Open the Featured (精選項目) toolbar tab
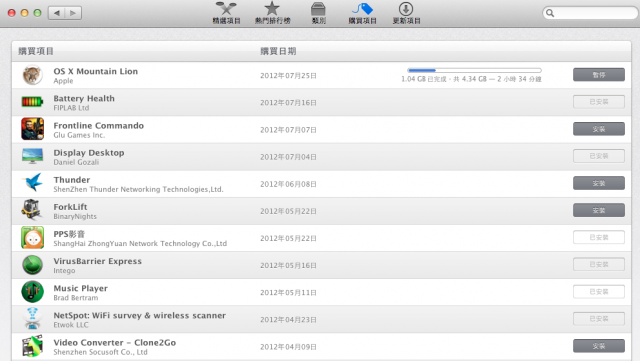 tap(226, 13)
